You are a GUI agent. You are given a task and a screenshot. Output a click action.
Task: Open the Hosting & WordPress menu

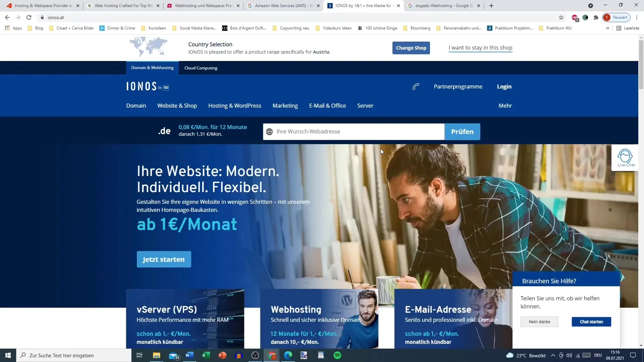click(x=235, y=106)
